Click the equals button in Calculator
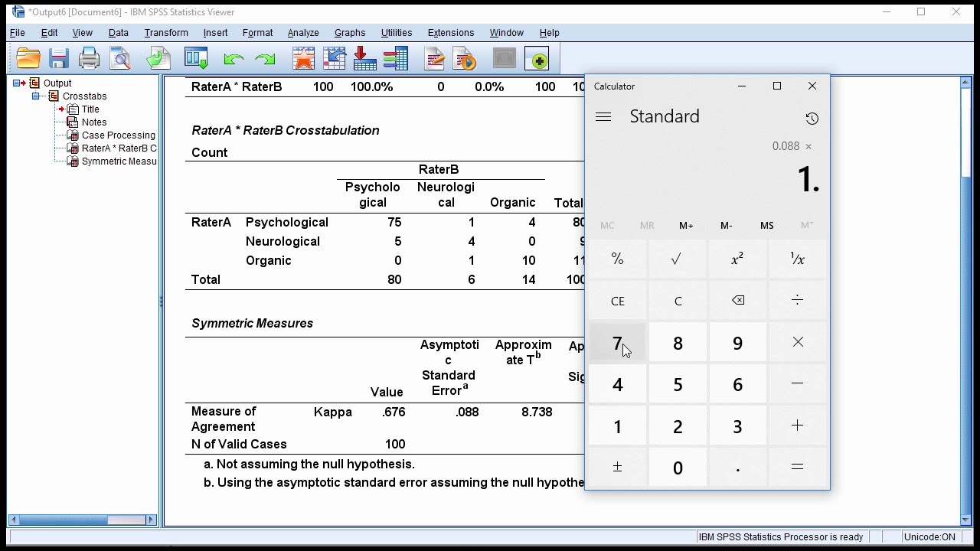 [798, 467]
